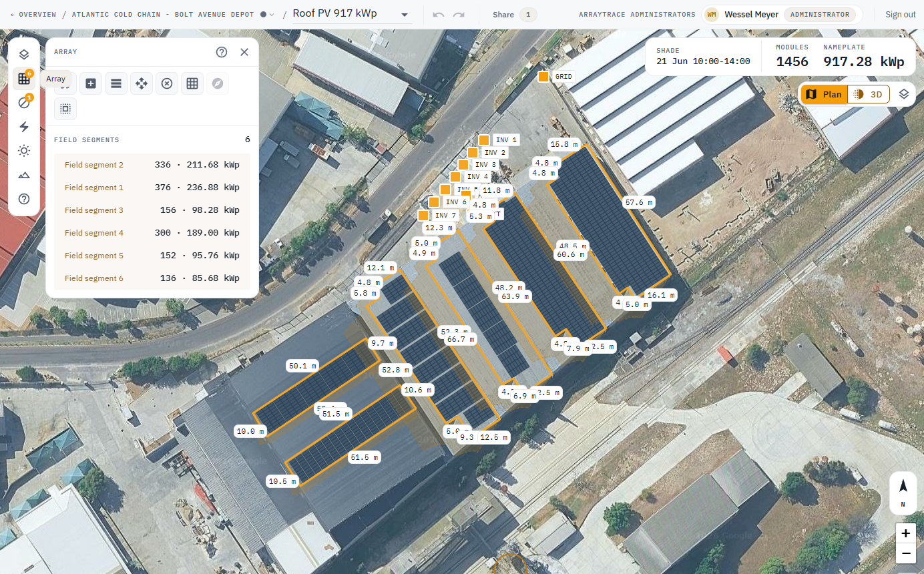
Task: Select Field segment 5 row
Action: click(x=152, y=256)
